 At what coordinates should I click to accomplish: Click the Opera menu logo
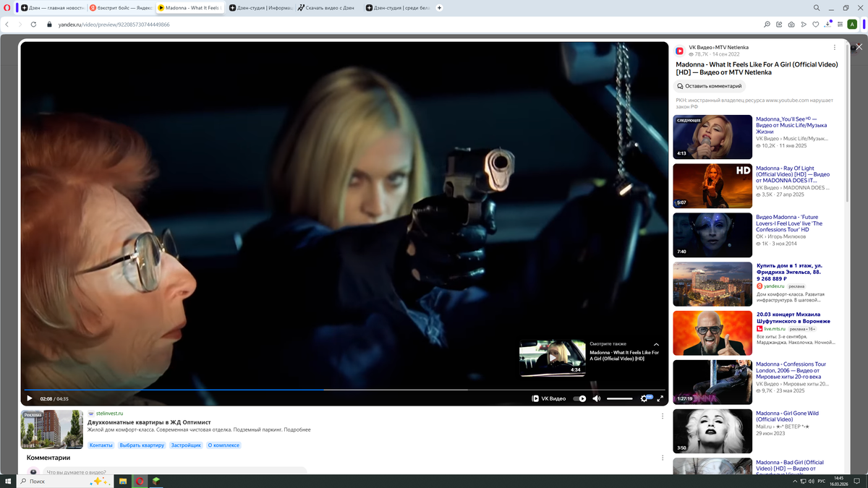click(7, 7)
